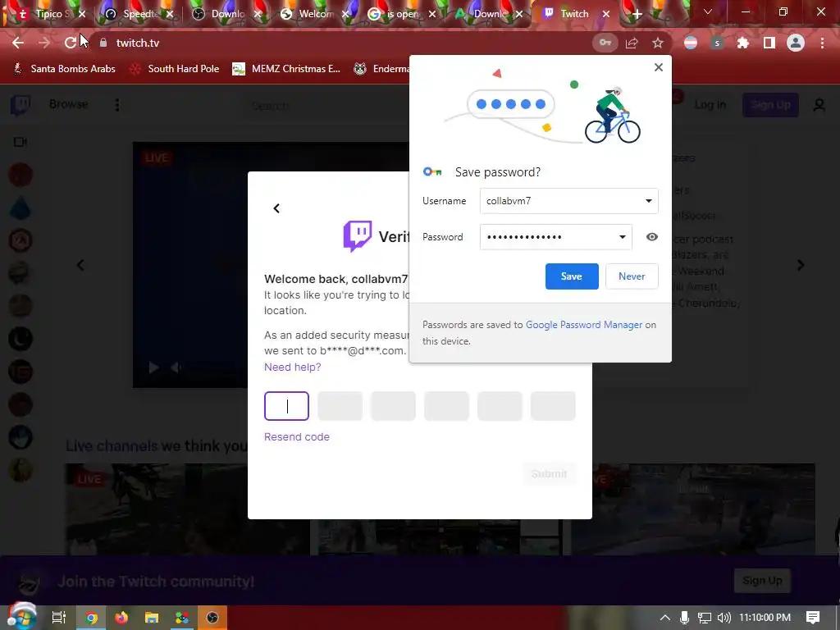Select the active Twitch tab
840x630 pixels.
[574, 14]
